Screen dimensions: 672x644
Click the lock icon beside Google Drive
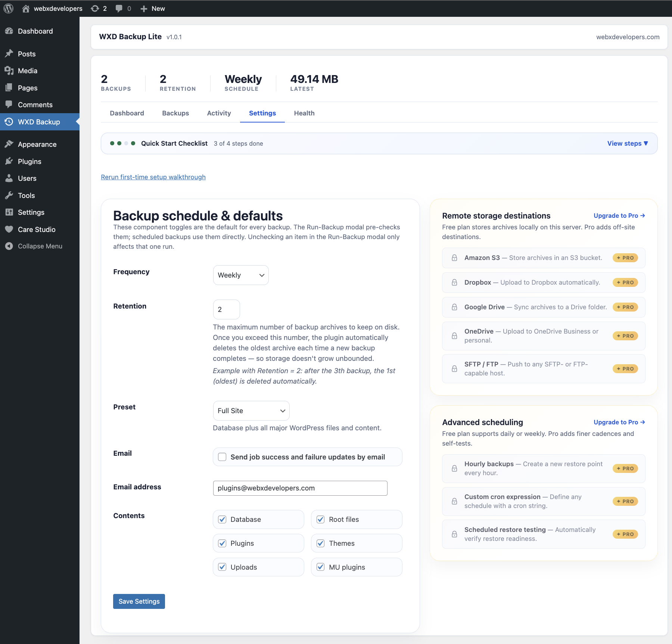(x=454, y=307)
